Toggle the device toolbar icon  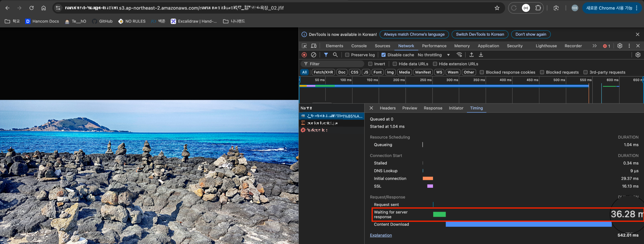click(x=313, y=46)
